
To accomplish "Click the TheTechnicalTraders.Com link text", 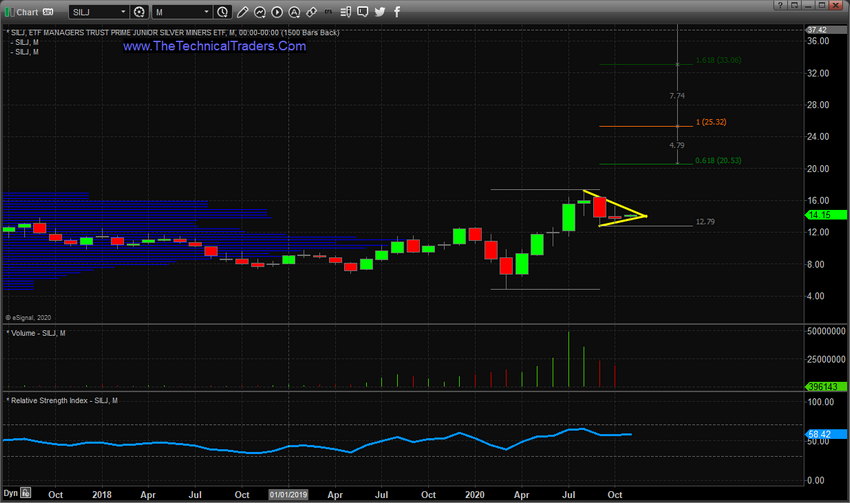I will coord(214,47).
